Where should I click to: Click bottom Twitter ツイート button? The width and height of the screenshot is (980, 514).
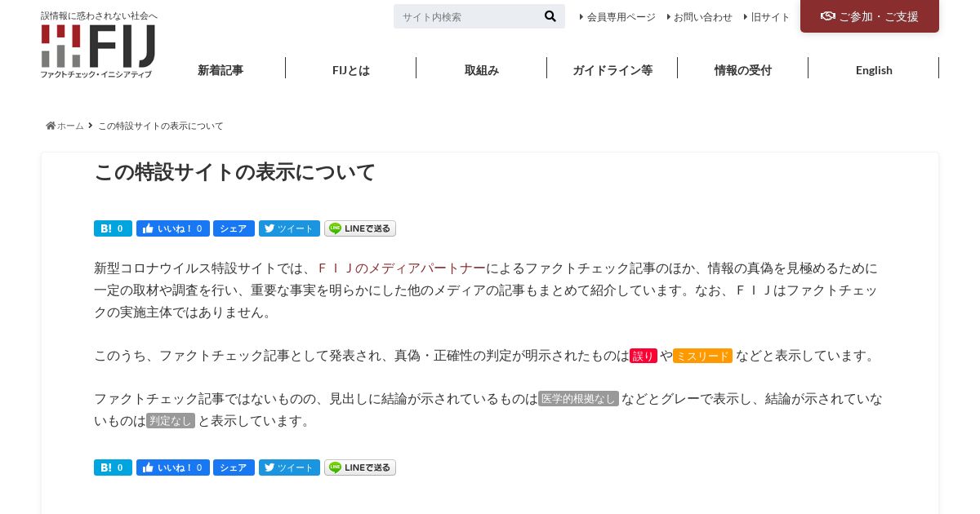(289, 467)
